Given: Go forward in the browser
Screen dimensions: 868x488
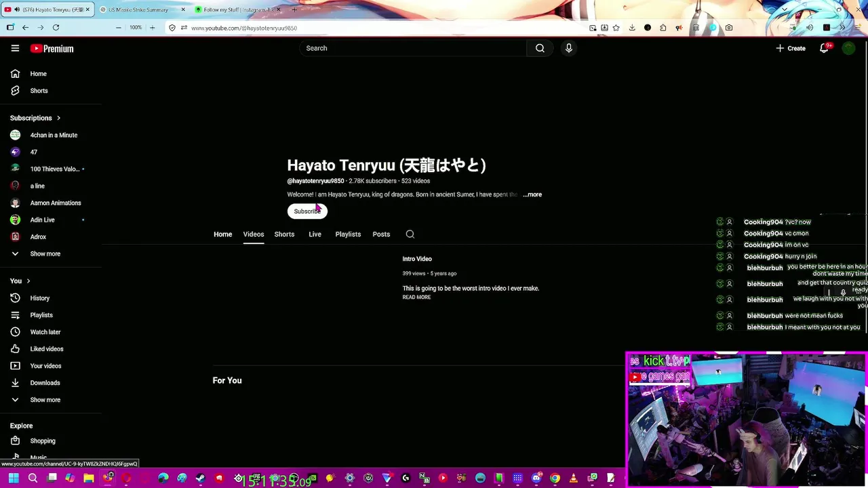Looking at the screenshot, I should (41, 28).
